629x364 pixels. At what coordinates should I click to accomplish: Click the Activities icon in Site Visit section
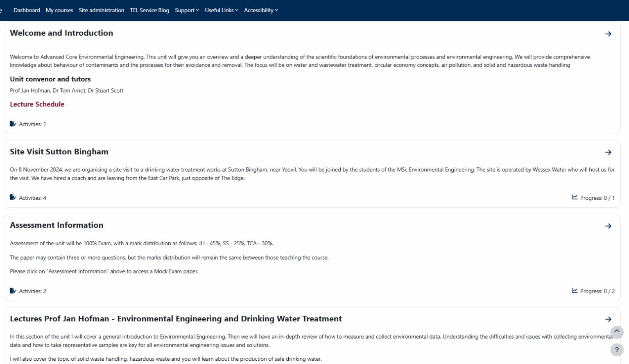point(13,197)
